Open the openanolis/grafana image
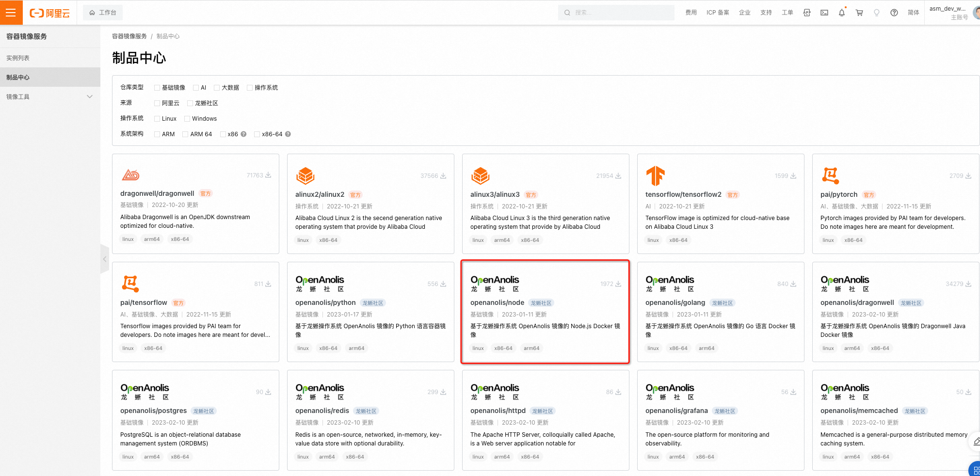 (676, 411)
